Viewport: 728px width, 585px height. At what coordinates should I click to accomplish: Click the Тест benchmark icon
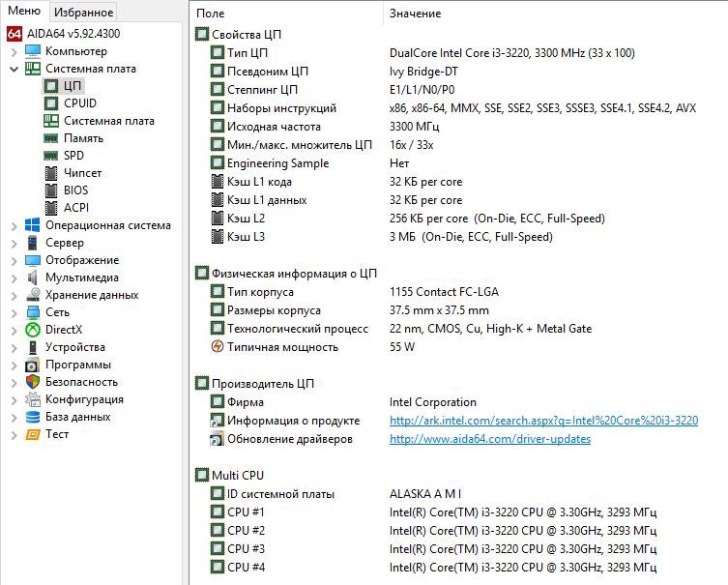pos(33,434)
